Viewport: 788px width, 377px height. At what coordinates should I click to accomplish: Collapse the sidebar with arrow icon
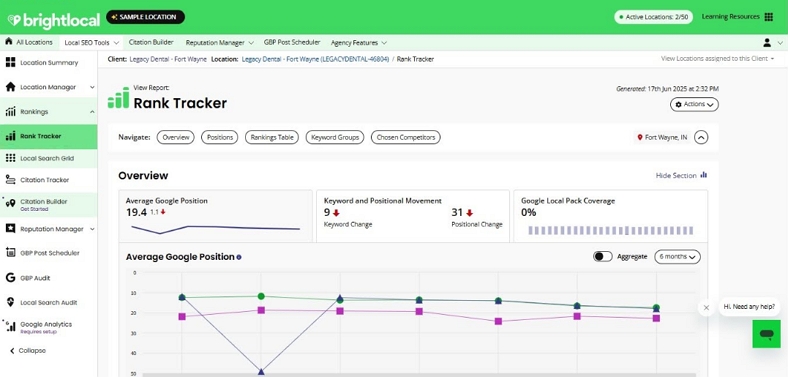[x=12, y=350]
